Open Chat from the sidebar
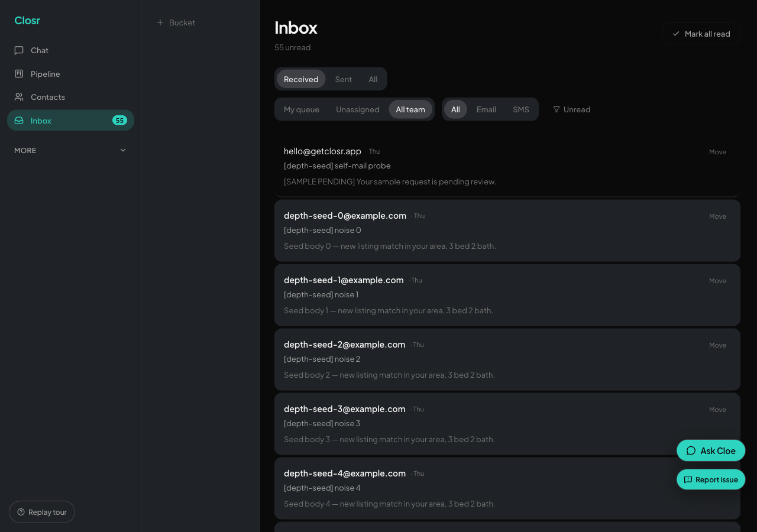757x532 pixels. point(70,50)
